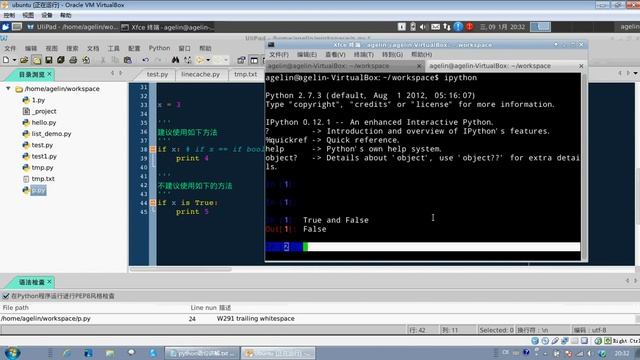Toggle the code fold marker on line 38

click(x=153, y=149)
